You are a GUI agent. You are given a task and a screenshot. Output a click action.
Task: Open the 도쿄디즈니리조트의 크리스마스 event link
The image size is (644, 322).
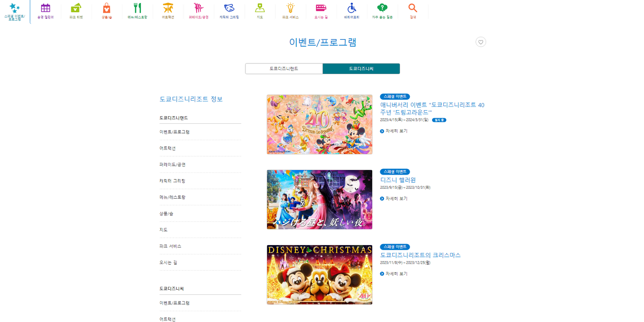421,255
